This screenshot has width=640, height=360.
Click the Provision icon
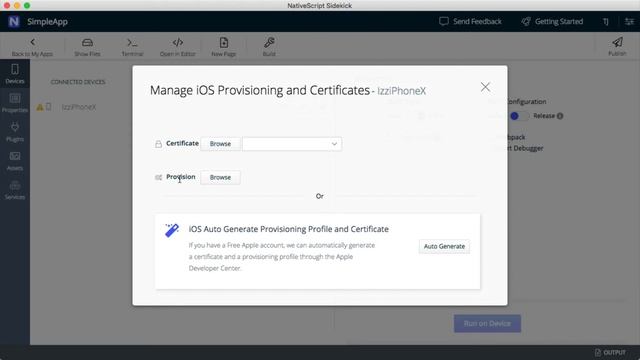point(158,177)
